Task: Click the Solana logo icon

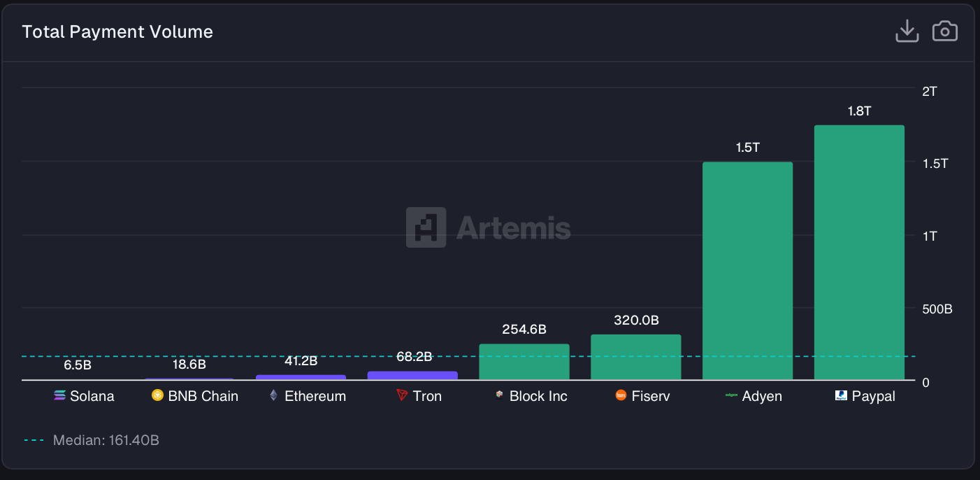Action: 59,396
